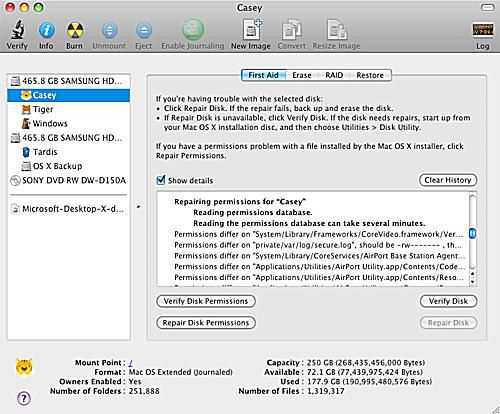Click the Mount Point slash link
This screenshot has height=414, width=500.
tap(131, 363)
